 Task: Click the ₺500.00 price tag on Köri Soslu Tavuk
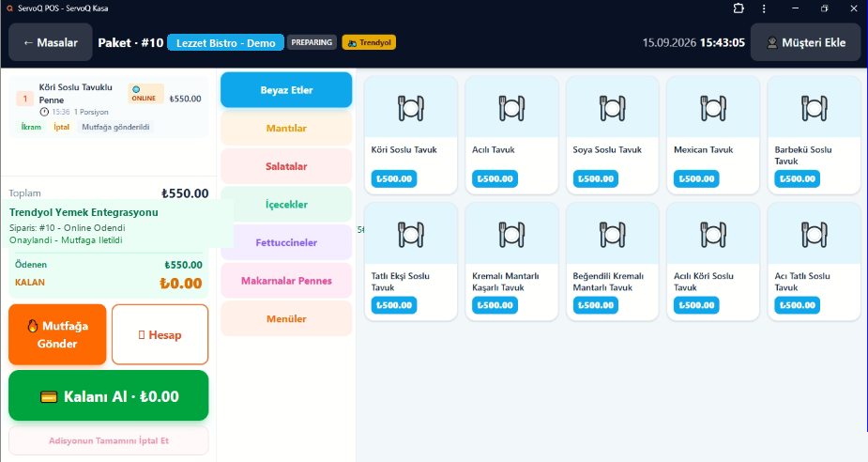pyautogui.click(x=394, y=179)
